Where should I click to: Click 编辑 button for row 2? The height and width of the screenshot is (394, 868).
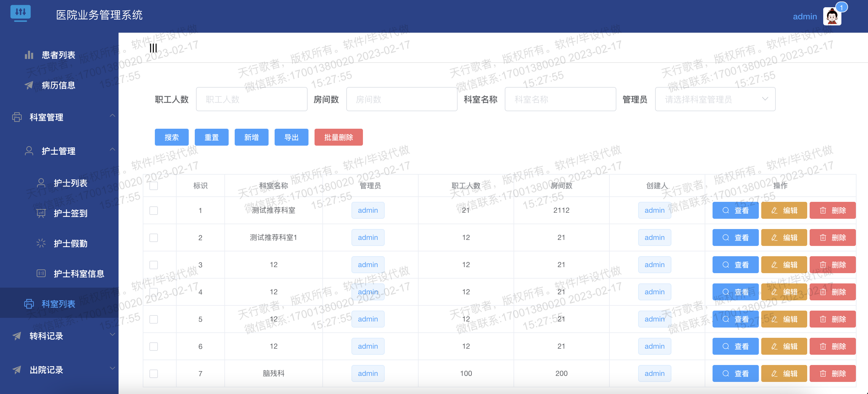click(784, 237)
